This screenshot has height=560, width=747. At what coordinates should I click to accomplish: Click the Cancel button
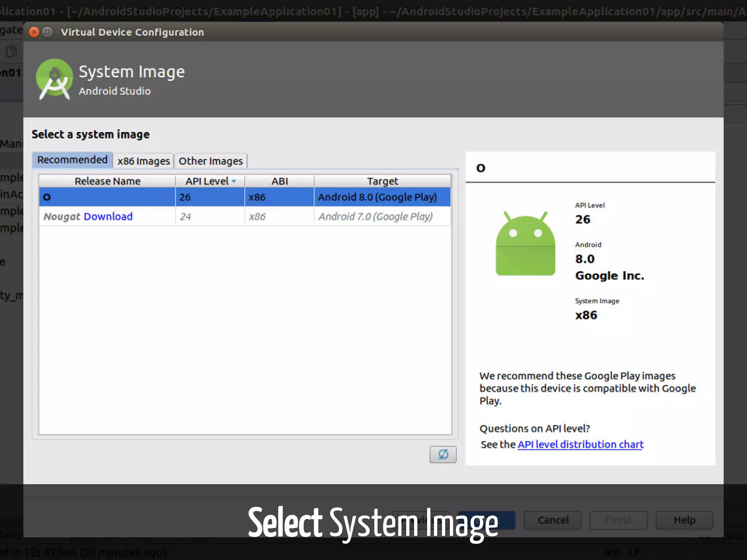tap(553, 520)
